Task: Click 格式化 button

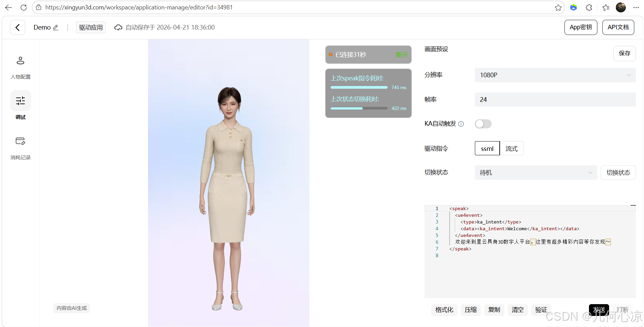Action: pyautogui.click(x=444, y=310)
